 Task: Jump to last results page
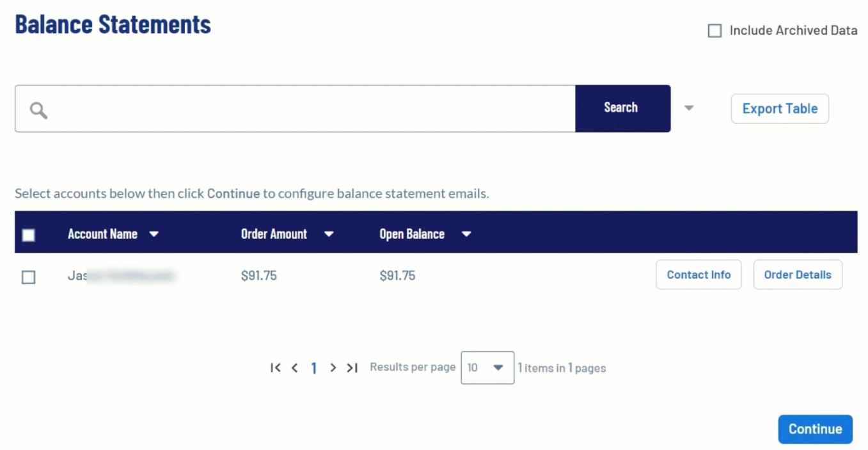pos(352,368)
